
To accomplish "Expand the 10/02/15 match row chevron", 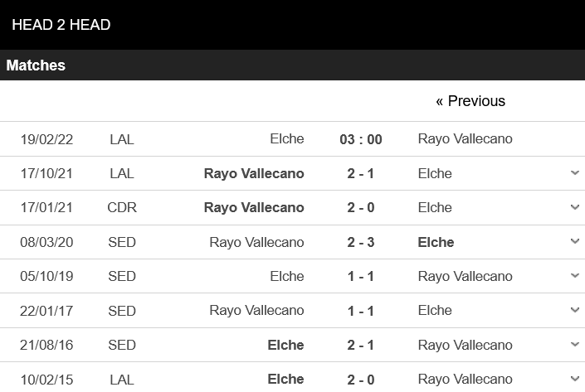I will [x=575, y=379].
